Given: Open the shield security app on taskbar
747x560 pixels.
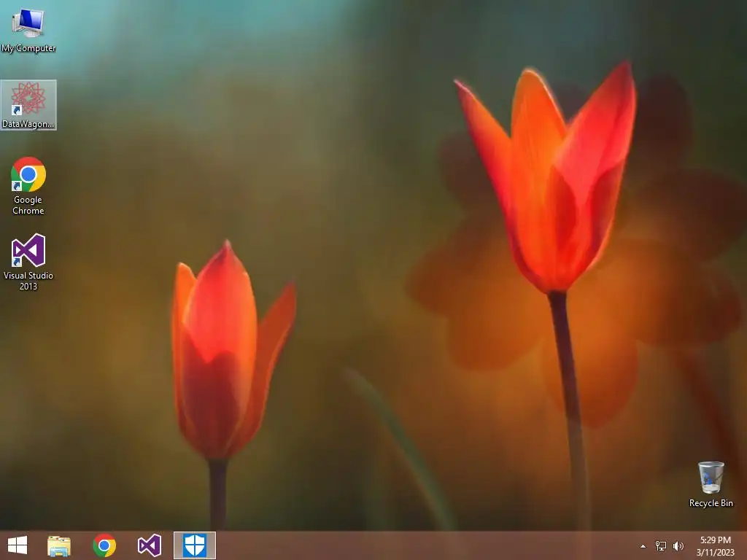Looking at the screenshot, I should coord(194,545).
